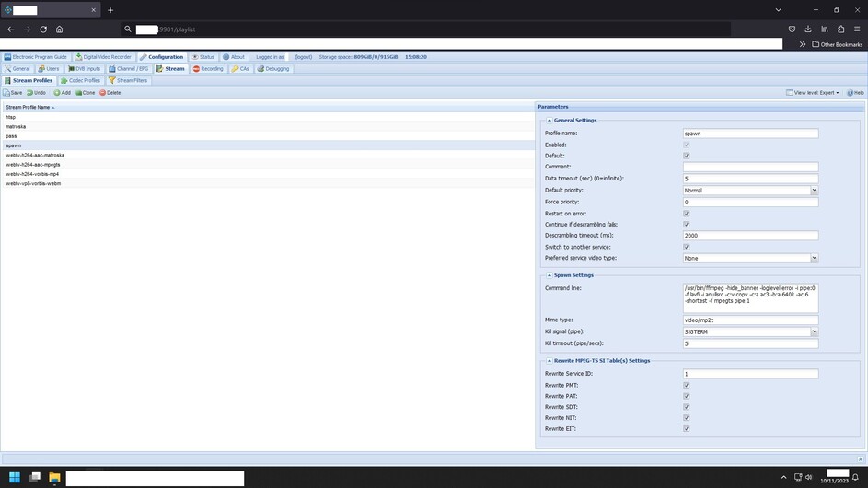The width and height of the screenshot is (868, 488).
Task: Open the CAs tab
Action: (x=240, y=69)
